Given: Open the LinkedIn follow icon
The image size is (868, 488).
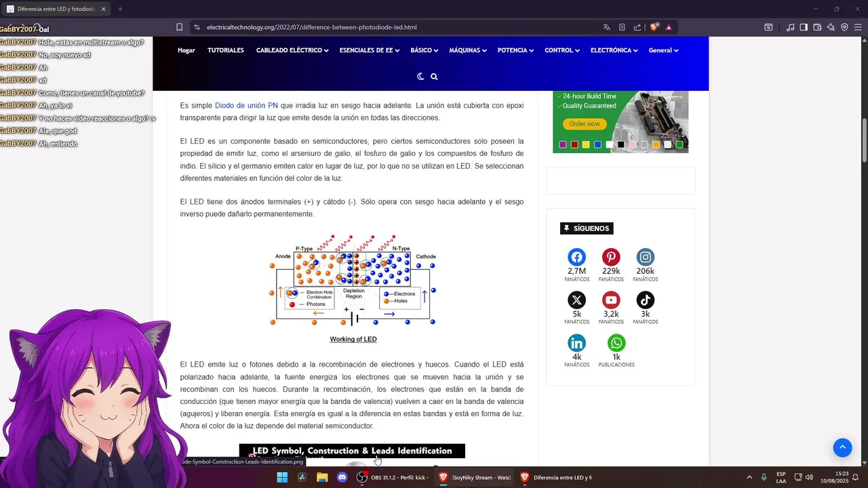Looking at the screenshot, I should 576,342.
